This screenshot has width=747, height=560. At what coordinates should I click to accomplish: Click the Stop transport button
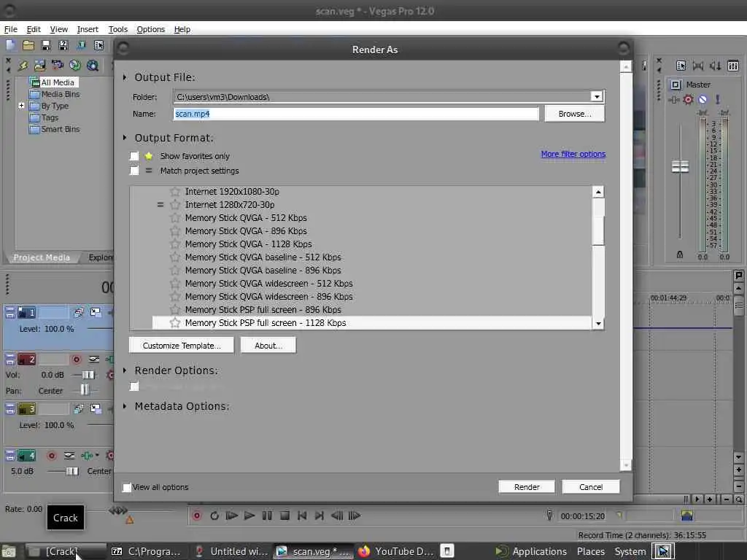[x=285, y=516]
